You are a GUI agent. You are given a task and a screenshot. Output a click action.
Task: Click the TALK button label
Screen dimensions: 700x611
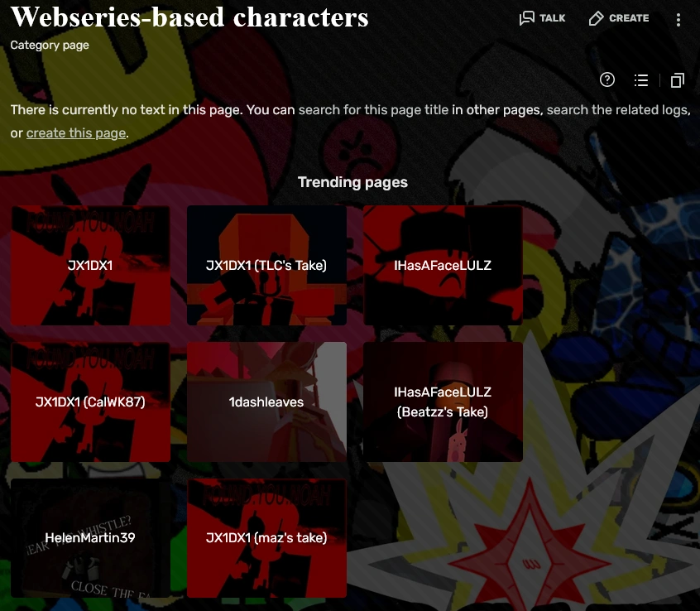pyautogui.click(x=552, y=18)
